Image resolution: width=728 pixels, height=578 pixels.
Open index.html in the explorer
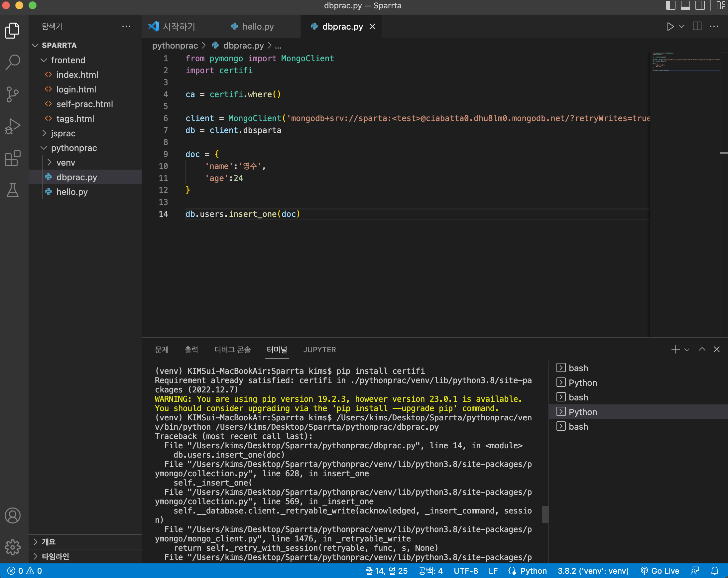pos(85,74)
